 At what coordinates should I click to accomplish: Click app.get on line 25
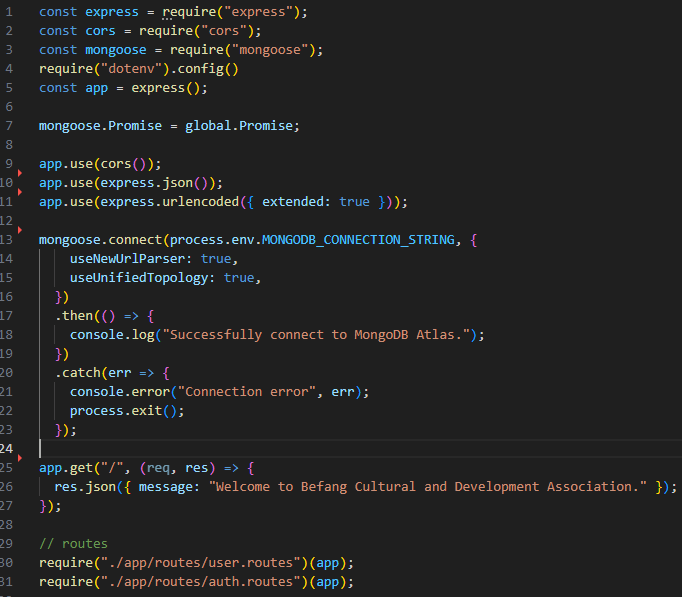[66, 468]
